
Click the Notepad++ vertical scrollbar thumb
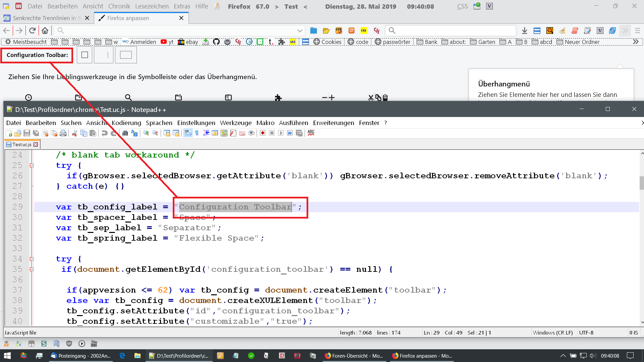[641, 183]
